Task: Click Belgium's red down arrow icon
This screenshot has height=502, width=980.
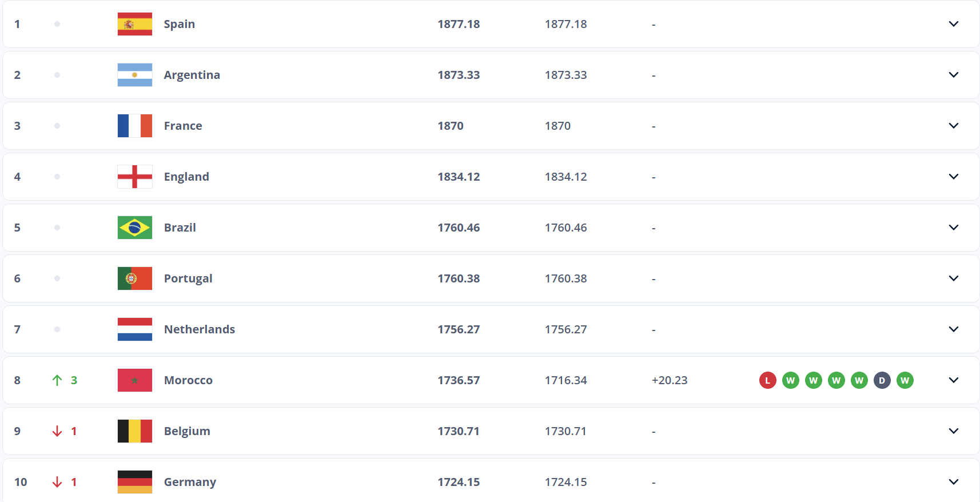Action: pos(57,431)
